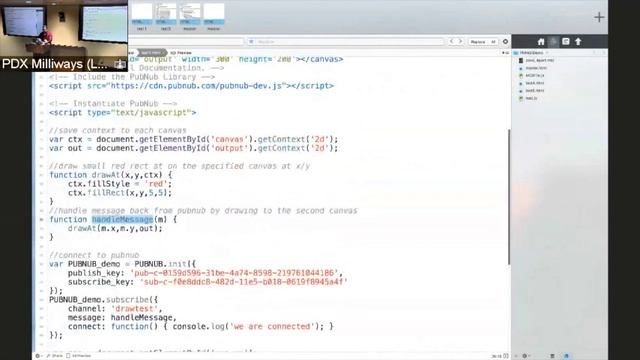
Task: Open the Home icon in sidebar header
Action: 541,42
